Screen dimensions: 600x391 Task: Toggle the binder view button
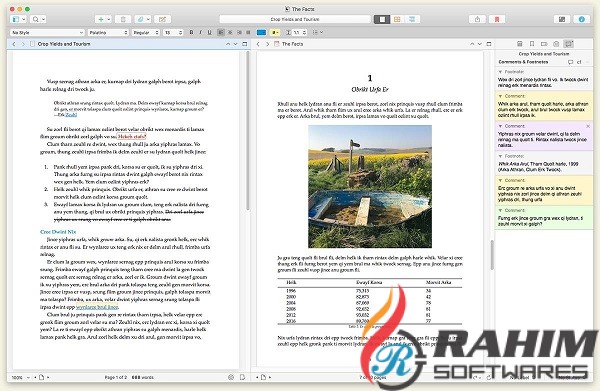coord(16,19)
